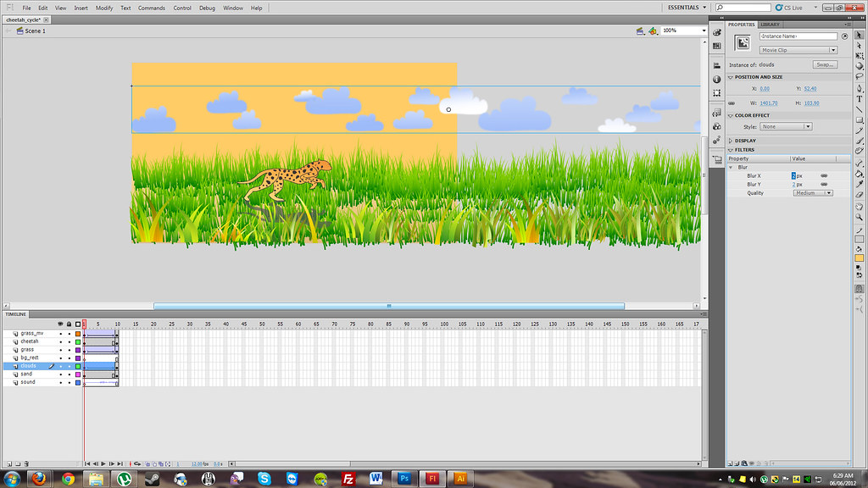Select the Hand tool
The height and width of the screenshot is (488, 868).
click(860, 207)
